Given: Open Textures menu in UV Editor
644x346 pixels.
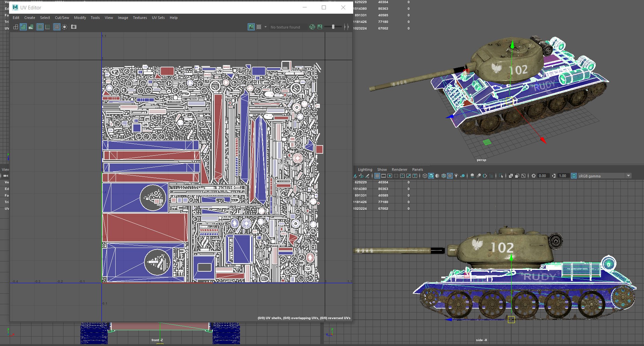Looking at the screenshot, I should pos(140,18).
